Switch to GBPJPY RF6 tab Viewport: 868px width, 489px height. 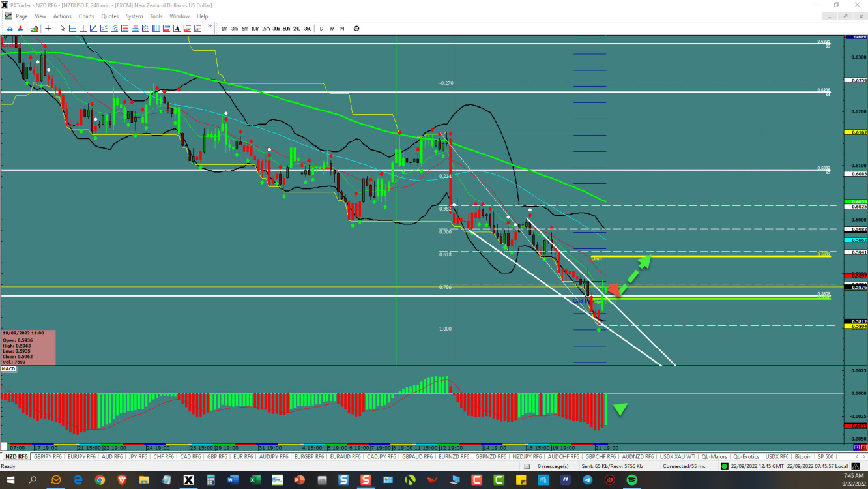48,457
